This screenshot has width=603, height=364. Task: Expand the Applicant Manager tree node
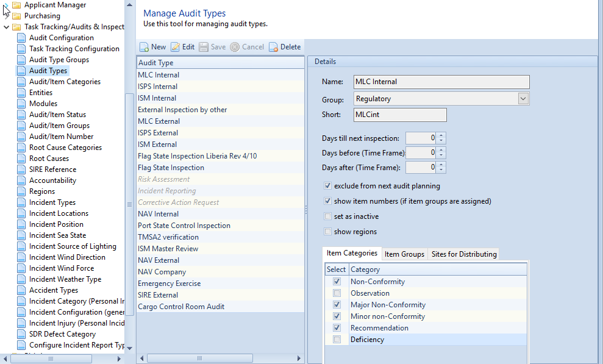(6, 5)
